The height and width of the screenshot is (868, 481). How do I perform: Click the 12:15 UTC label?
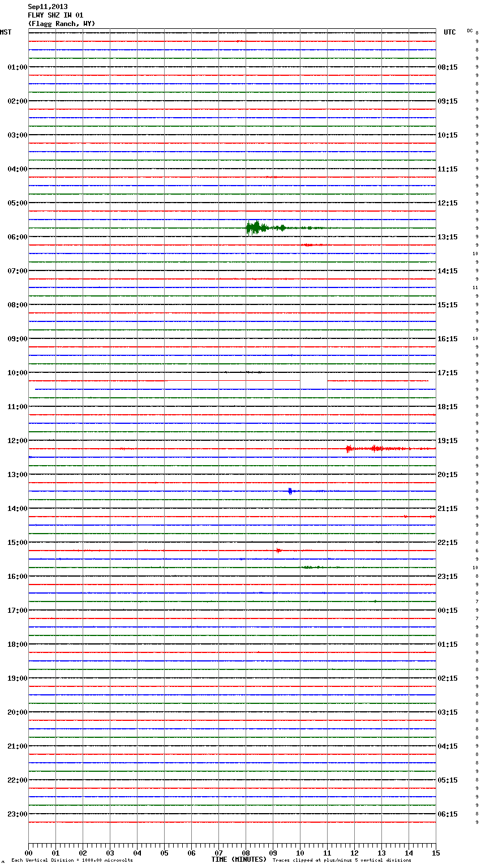[448, 203]
